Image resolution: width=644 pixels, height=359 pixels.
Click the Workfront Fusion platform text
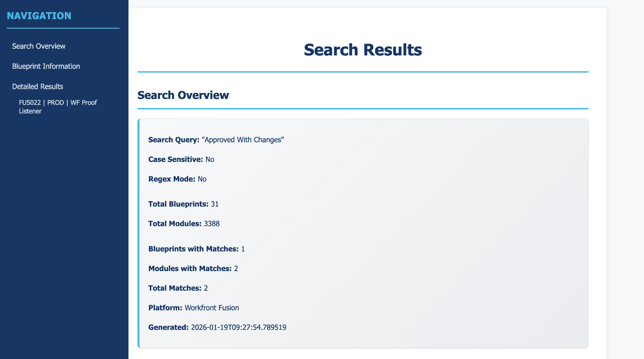click(211, 308)
